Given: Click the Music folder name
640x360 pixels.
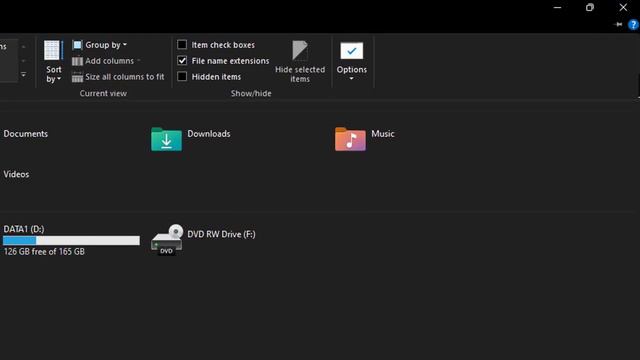Looking at the screenshot, I should click(x=383, y=134).
